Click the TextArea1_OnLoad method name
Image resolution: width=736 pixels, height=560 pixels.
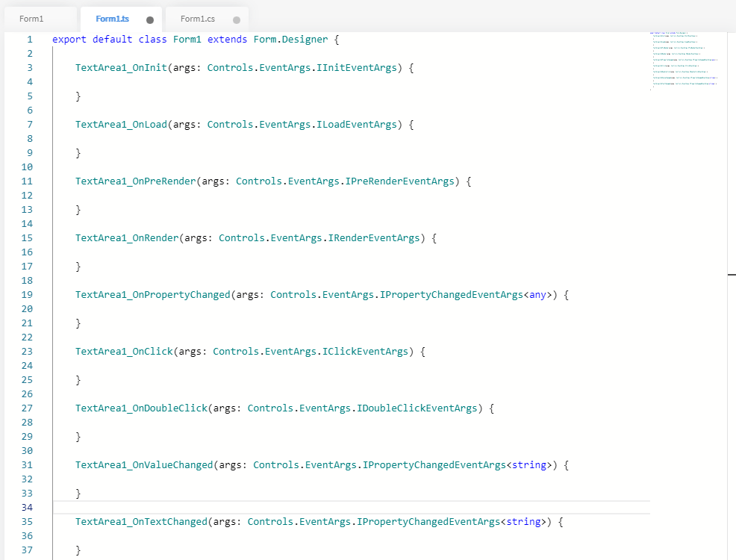tap(121, 124)
